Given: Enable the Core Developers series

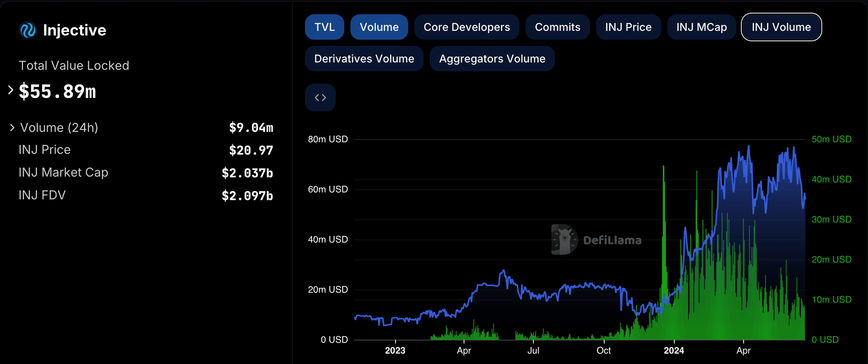Looking at the screenshot, I should pos(467,27).
